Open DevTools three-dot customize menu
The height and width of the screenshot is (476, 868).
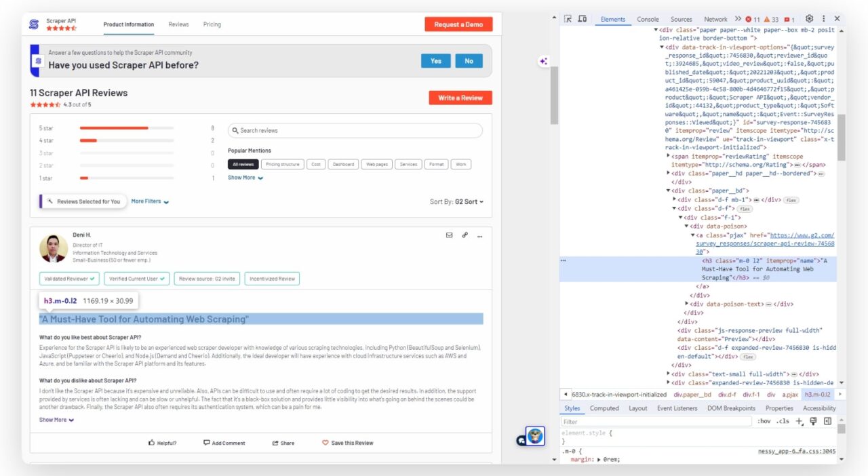click(x=823, y=19)
